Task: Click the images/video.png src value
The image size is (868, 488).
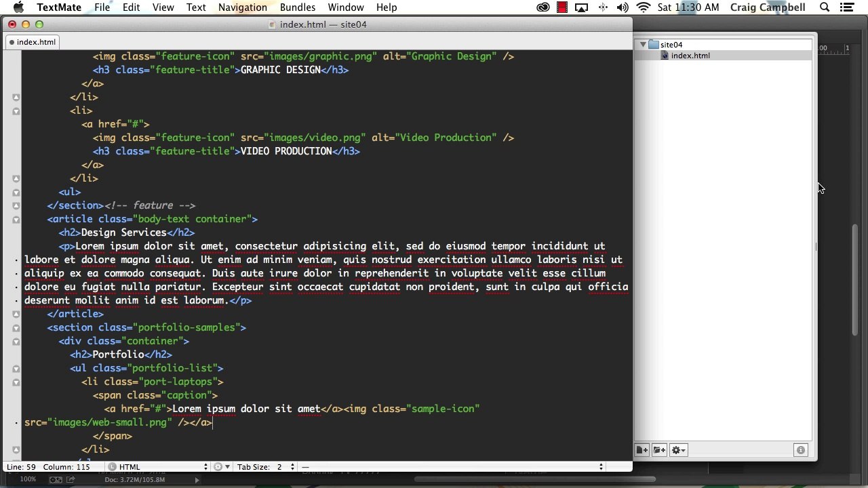Action: coord(315,138)
